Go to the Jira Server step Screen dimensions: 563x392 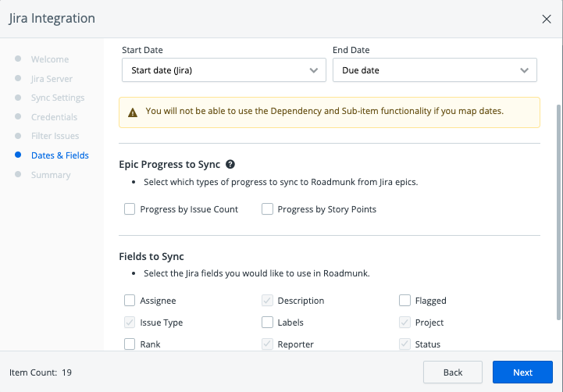point(52,79)
